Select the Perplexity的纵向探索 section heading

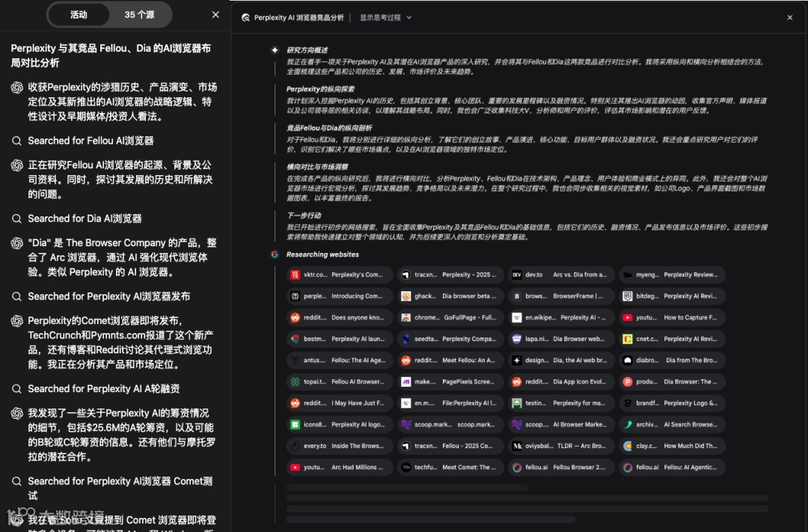click(320, 89)
